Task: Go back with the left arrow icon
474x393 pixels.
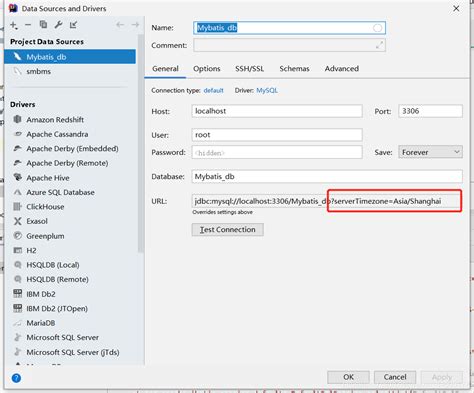Action: [120, 25]
